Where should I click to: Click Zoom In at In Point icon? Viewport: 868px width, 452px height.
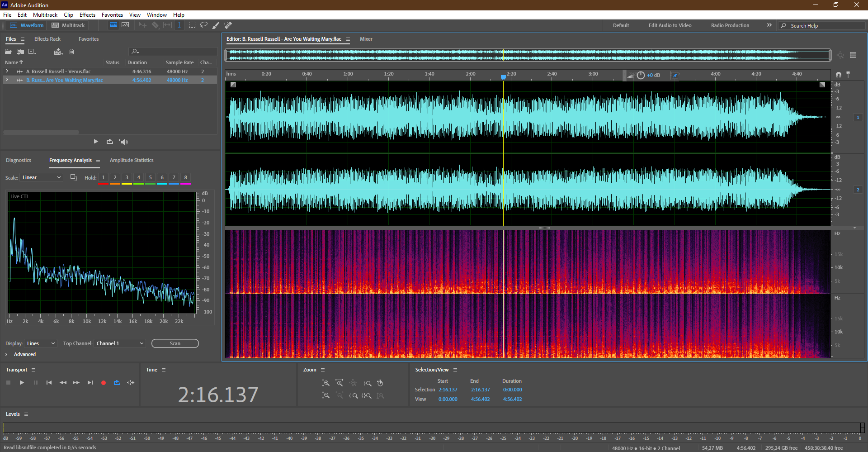pos(353,395)
